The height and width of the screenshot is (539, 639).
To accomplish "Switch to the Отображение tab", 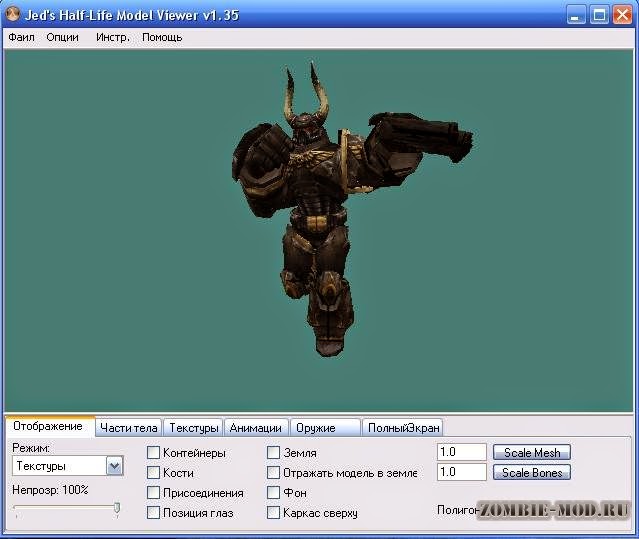I will (48, 426).
